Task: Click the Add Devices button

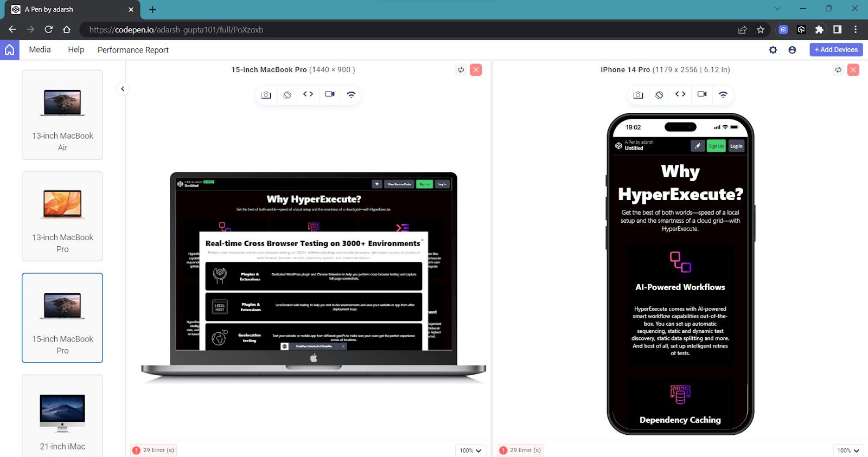Action: [836, 49]
